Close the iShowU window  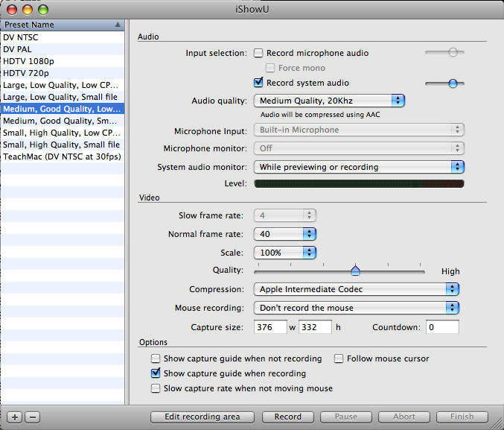tap(12, 10)
